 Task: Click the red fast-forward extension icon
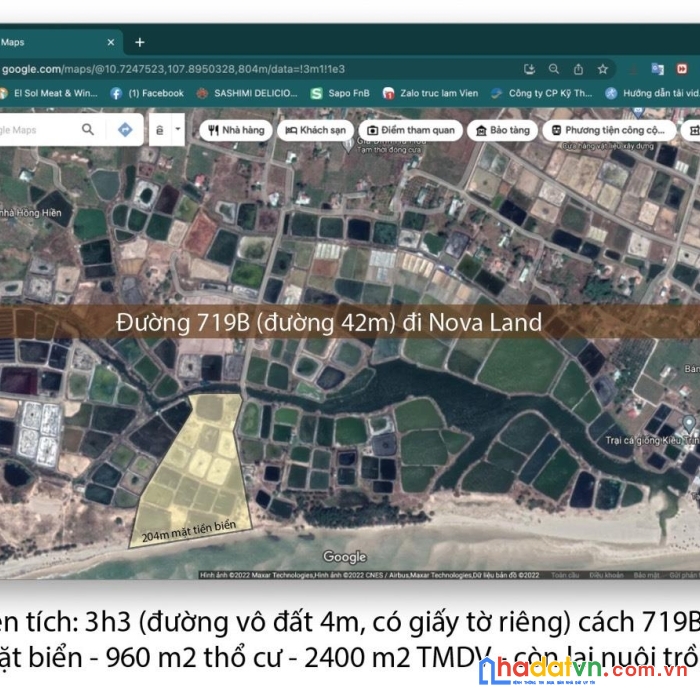pos(682,69)
